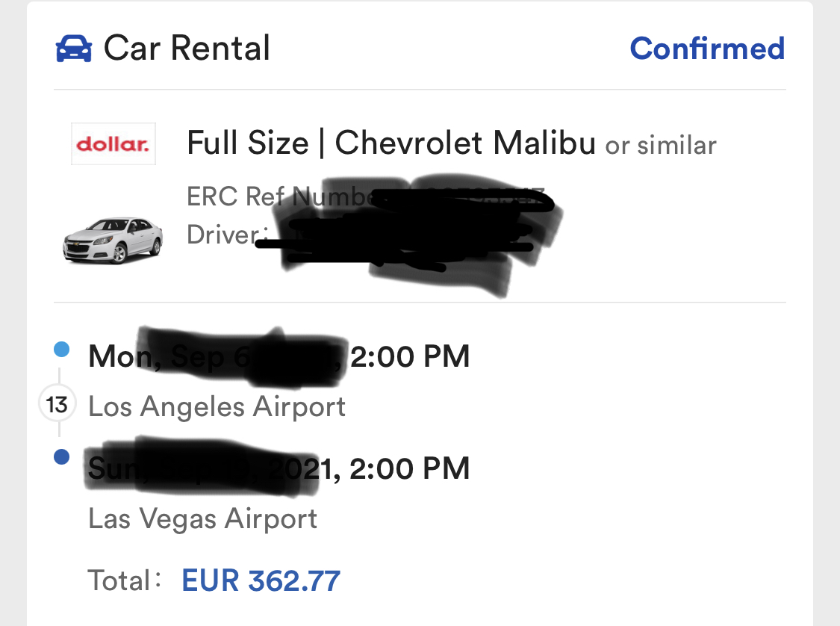
Task: Tap the 13-day duration badge
Action: (57, 406)
